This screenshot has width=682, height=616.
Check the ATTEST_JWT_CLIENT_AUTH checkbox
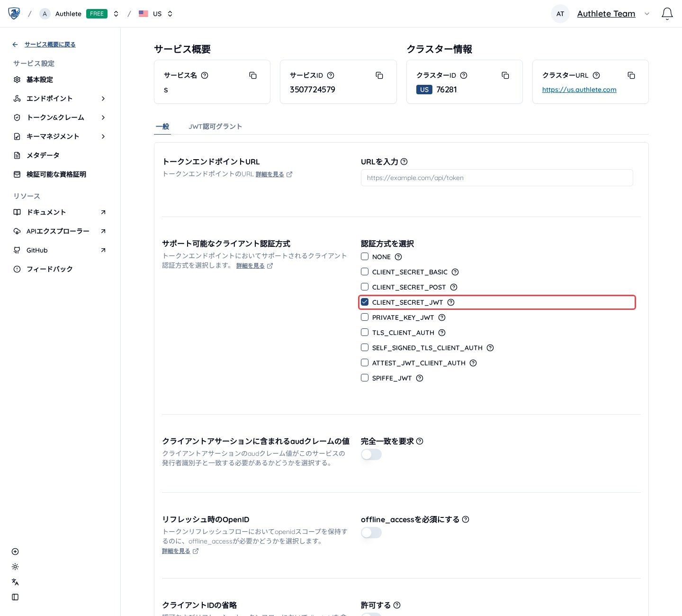pyautogui.click(x=365, y=362)
